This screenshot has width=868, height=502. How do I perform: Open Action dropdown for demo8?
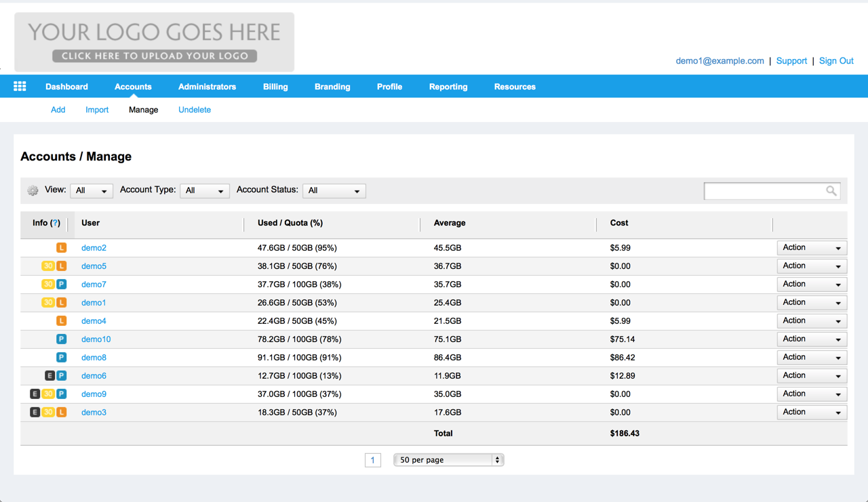(812, 358)
